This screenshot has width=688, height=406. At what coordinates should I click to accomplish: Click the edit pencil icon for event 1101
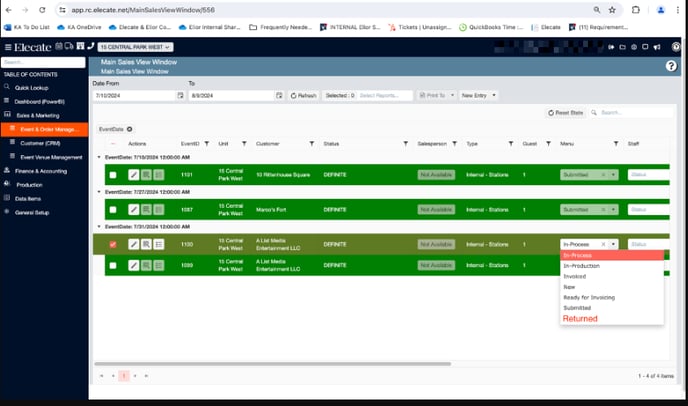134,175
